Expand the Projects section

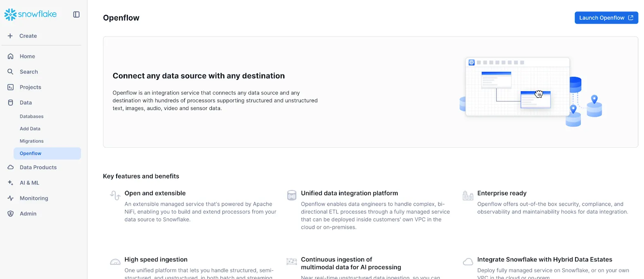(x=30, y=87)
